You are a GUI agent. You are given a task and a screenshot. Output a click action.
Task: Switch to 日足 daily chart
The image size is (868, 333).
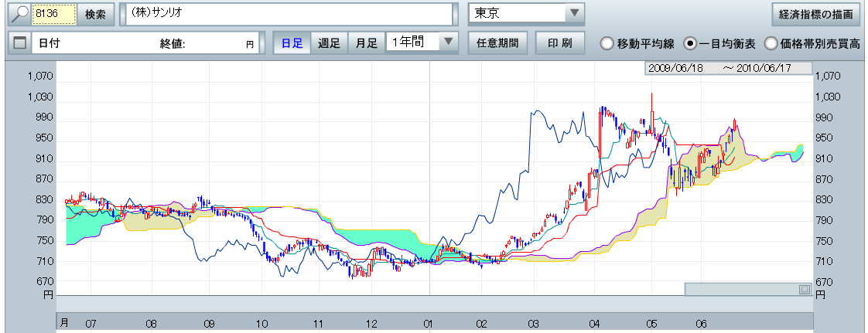pos(292,43)
